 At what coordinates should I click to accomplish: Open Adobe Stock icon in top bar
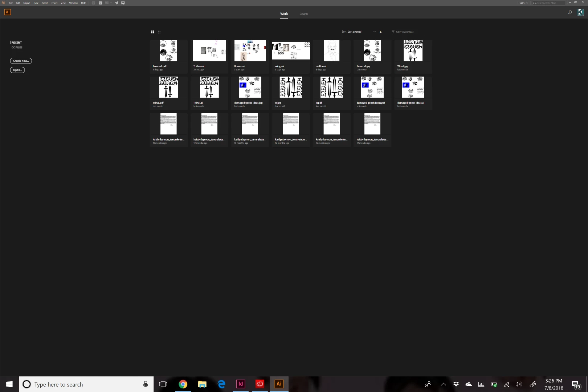(x=101, y=3)
